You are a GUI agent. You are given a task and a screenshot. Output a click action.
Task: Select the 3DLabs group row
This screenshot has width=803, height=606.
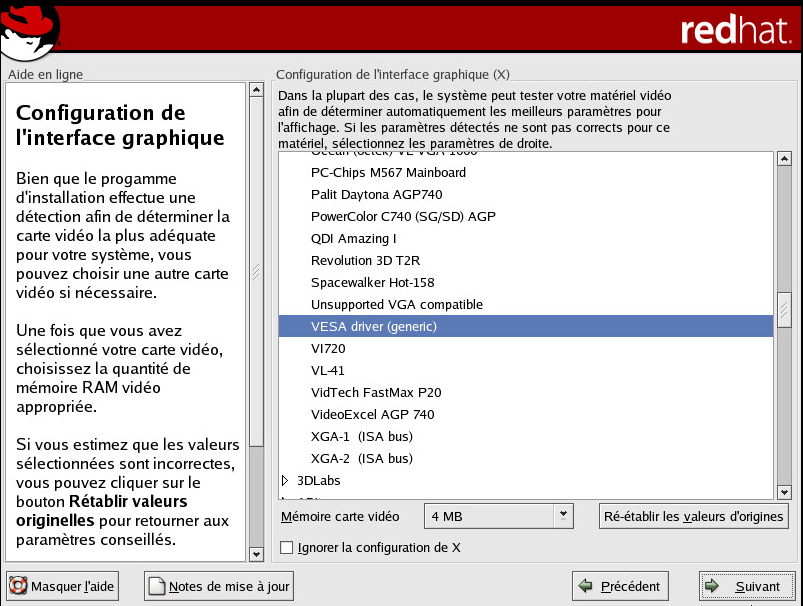point(526,480)
